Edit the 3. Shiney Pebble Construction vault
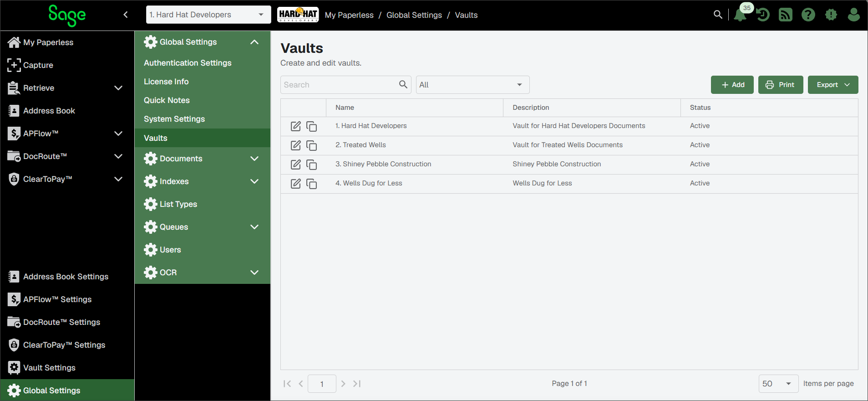This screenshot has height=401, width=868. pyautogui.click(x=296, y=165)
